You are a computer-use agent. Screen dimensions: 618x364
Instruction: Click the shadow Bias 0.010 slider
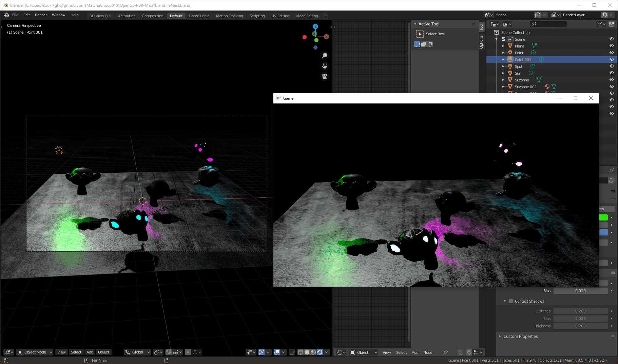pyautogui.click(x=580, y=291)
